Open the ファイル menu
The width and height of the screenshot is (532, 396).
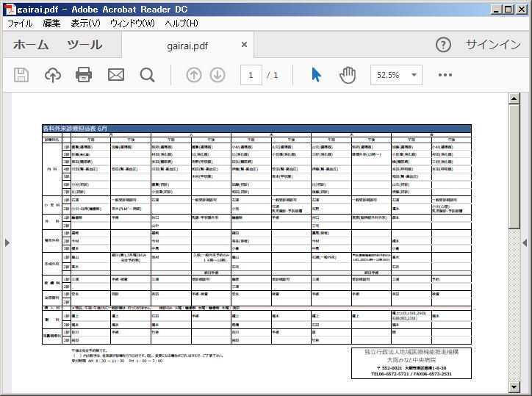click(x=20, y=24)
